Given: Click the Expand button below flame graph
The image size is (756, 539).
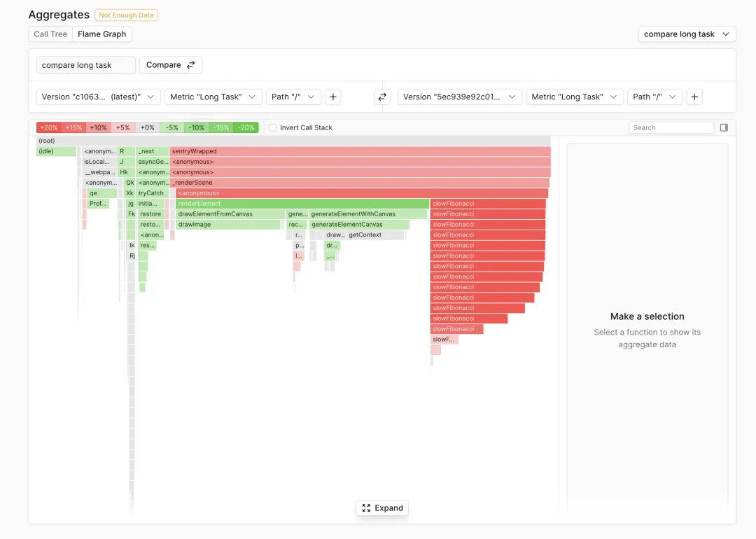Looking at the screenshot, I should coord(382,507).
